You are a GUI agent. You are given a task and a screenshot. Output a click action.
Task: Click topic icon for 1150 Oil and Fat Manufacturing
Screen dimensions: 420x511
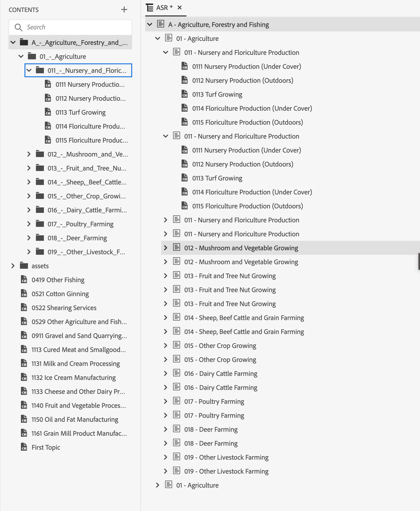click(x=24, y=419)
